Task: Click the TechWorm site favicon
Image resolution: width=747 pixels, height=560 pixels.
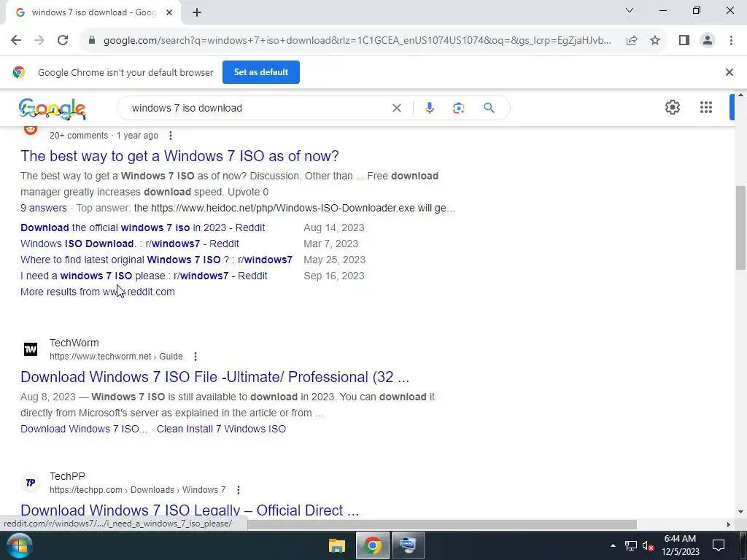Action: point(31,349)
